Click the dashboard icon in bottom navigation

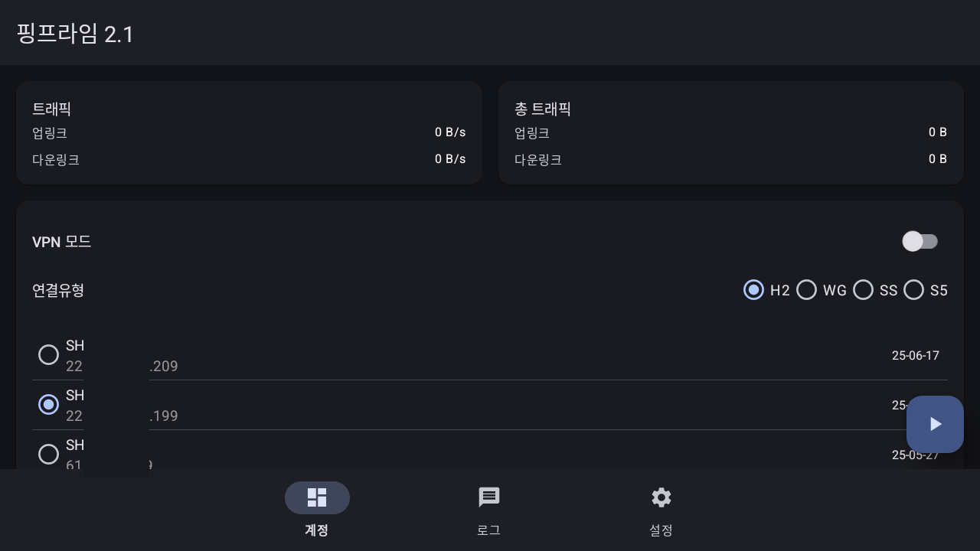[x=317, y=497]
